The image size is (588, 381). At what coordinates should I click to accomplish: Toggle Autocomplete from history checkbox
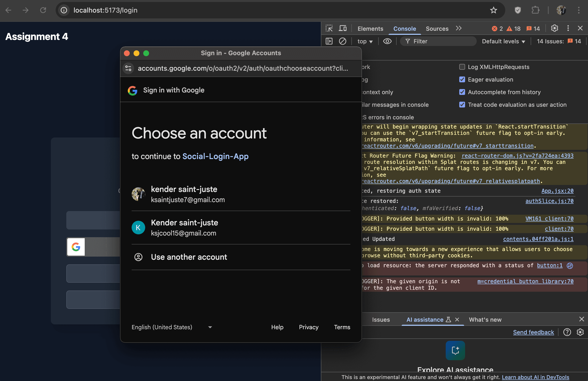pos(462,92)
